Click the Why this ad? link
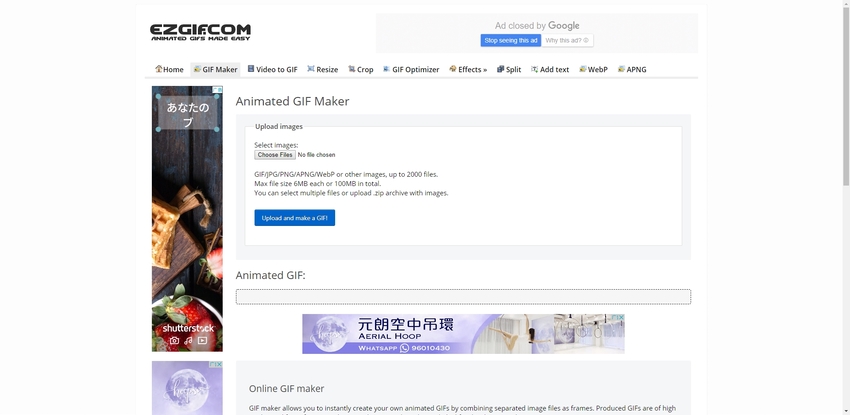This screenshot has height=415, width=850. pos(568,40)
